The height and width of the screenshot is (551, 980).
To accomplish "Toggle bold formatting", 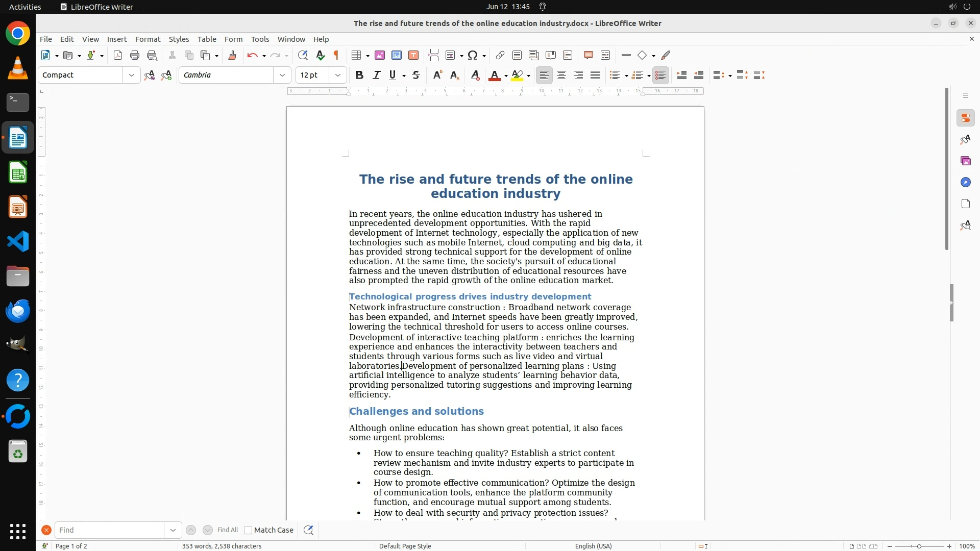I will pyautogui.click(x=359, y=75).
